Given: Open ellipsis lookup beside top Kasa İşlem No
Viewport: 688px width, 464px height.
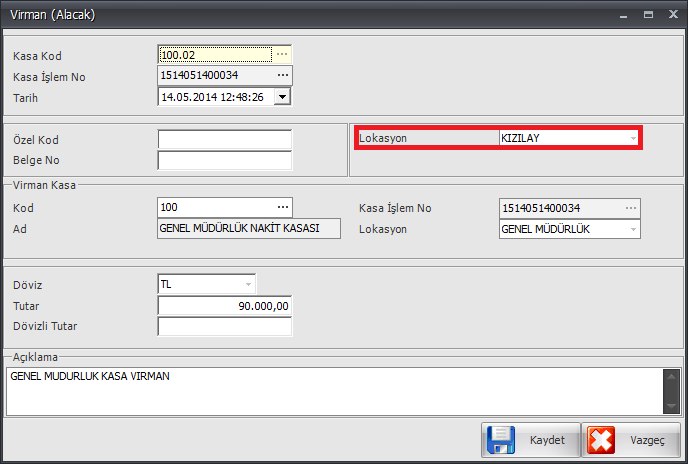Looking at the screenshot, I should (283, 76).
